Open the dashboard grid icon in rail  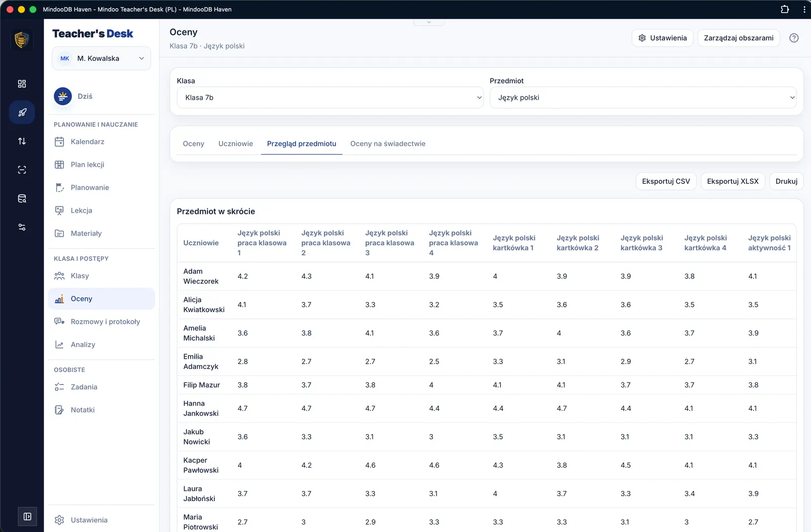coord(22,84)
